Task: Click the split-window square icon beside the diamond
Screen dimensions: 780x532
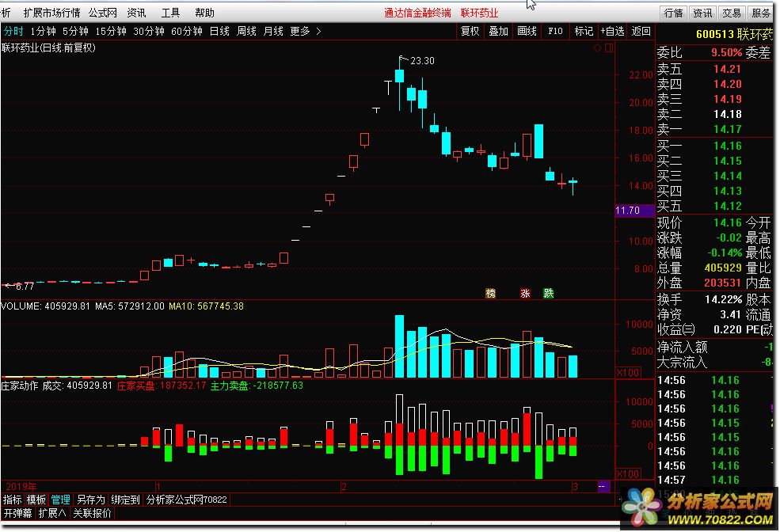Action: [x=609, y=47]
